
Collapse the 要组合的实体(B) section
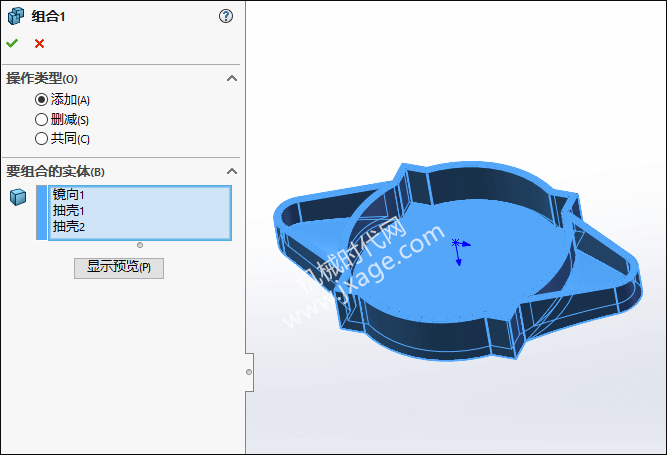[232, 171]
